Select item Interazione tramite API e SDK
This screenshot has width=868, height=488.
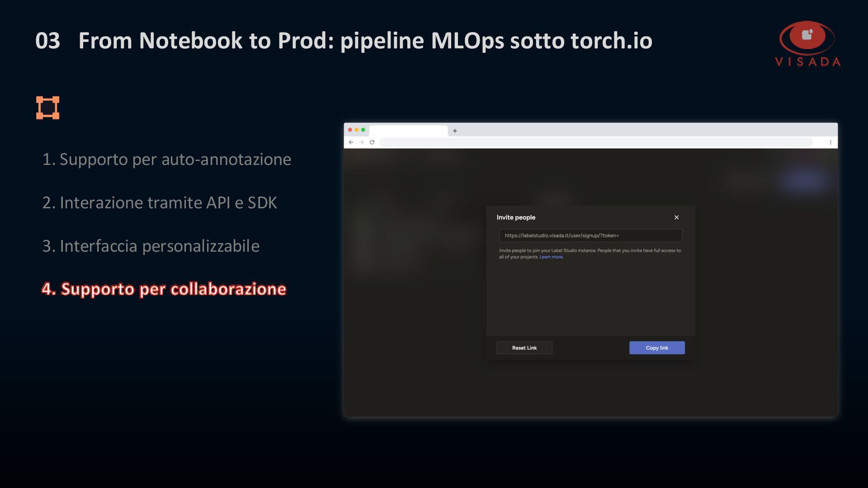point(160,202)
